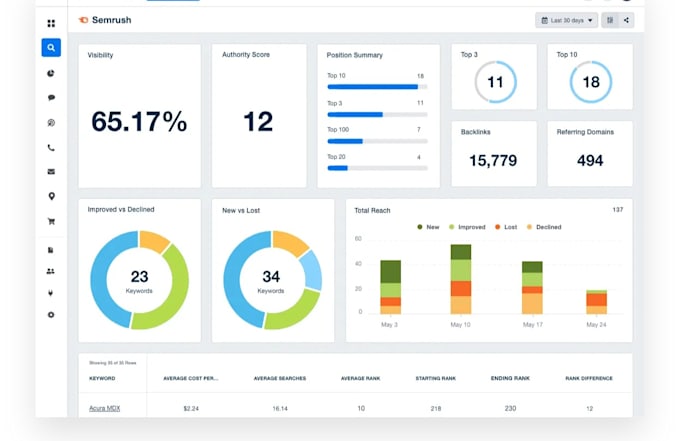680x441 pixels.
Task: Click the Referring Domains value 494
Action: tap(590, 161)
